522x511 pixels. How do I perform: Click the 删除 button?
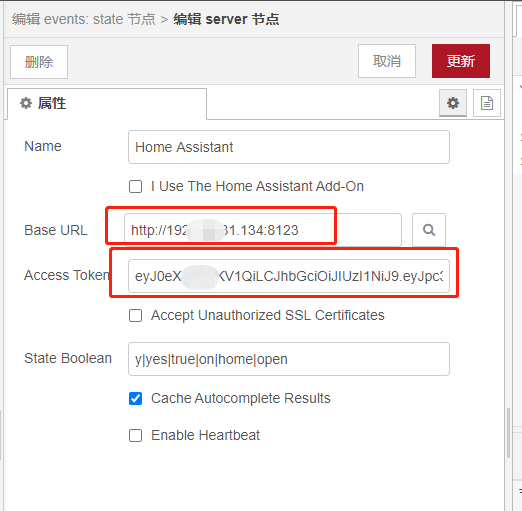[39, 62]
